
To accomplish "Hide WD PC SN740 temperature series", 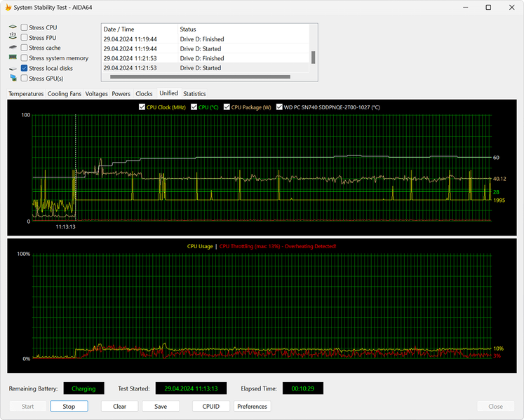I will tap(280, 107).
